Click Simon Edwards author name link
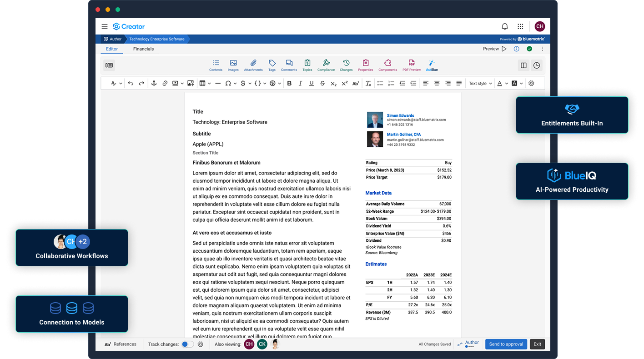The width and height of the screenshot is (644, 359). [x=400, y=115]
